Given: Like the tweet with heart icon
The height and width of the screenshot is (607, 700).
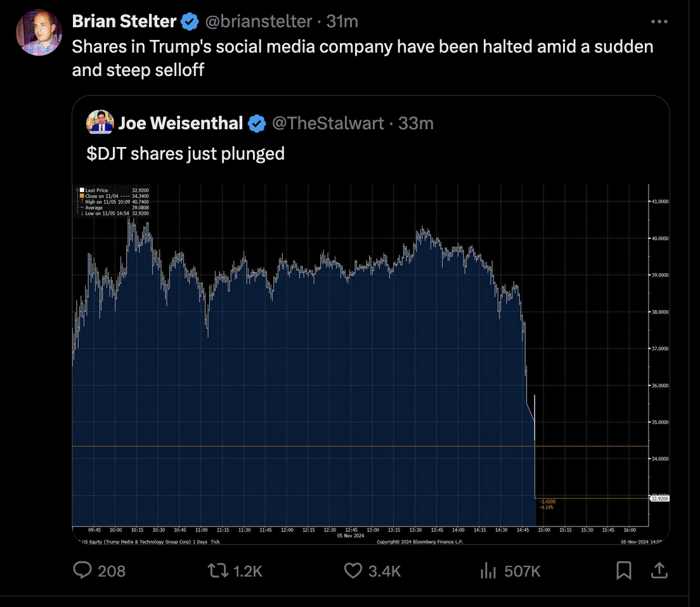Looking at the screenshot, I should coord(353,570).
